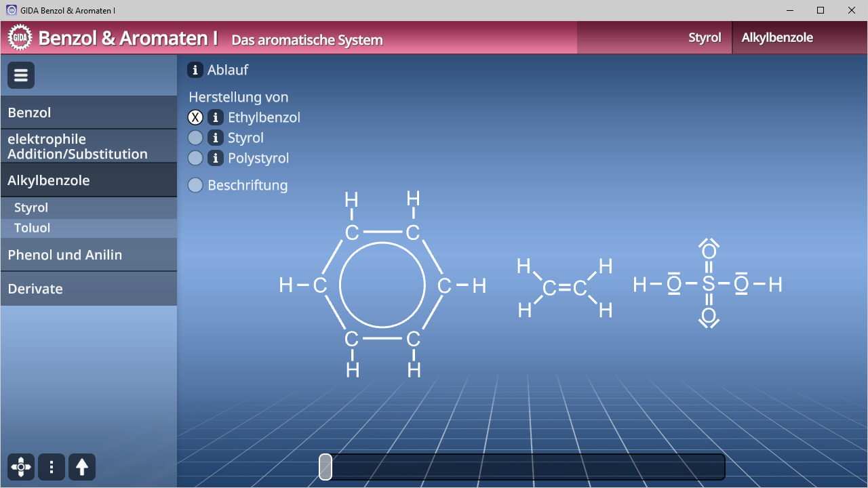Screen dimensions: 868x488
Task: Toggle the Beschriftung option
Action: pyautogui.click(x=195, y=185)
